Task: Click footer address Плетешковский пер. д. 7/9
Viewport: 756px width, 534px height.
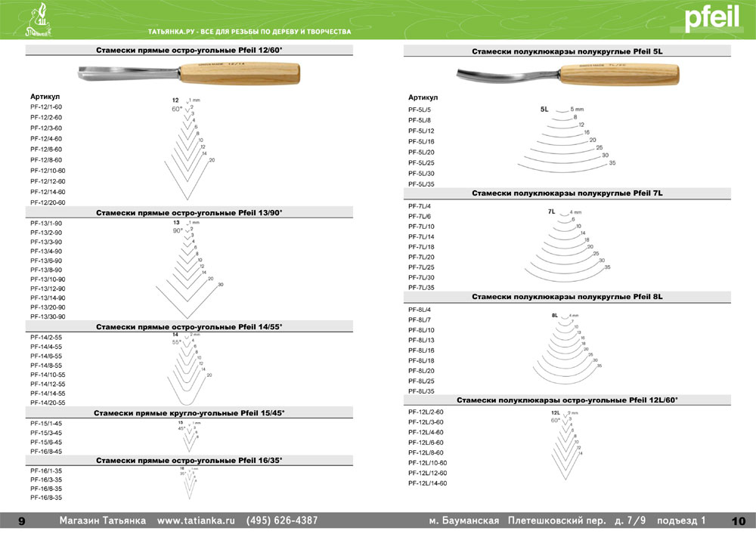Action: [577, 520]
